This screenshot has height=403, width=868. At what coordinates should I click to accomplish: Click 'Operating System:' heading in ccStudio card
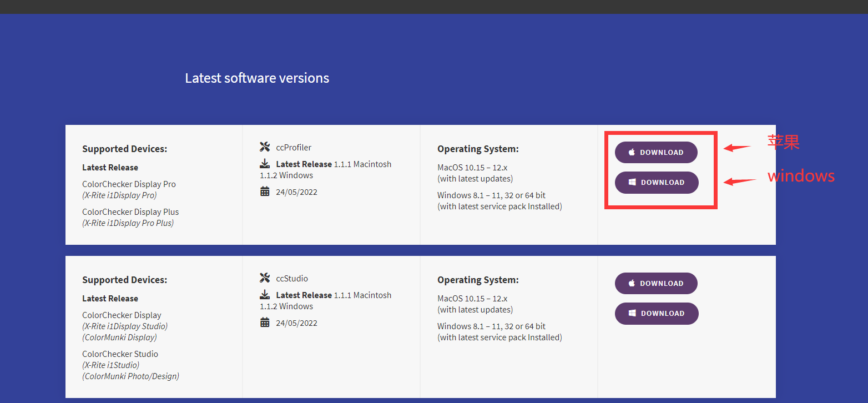[x=478, y=280]
